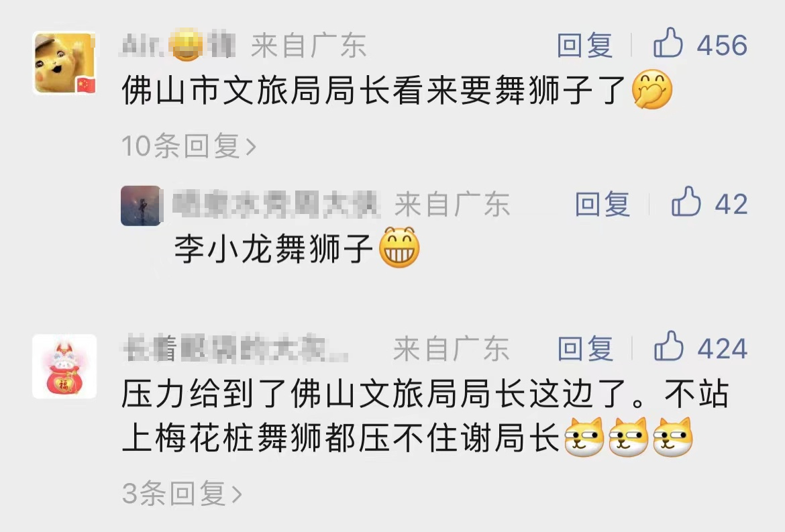Image resolution: width=785 pixels, height=532 pixels.
Task: Open the Pikachu avatar profile
Action: (64, 64)
